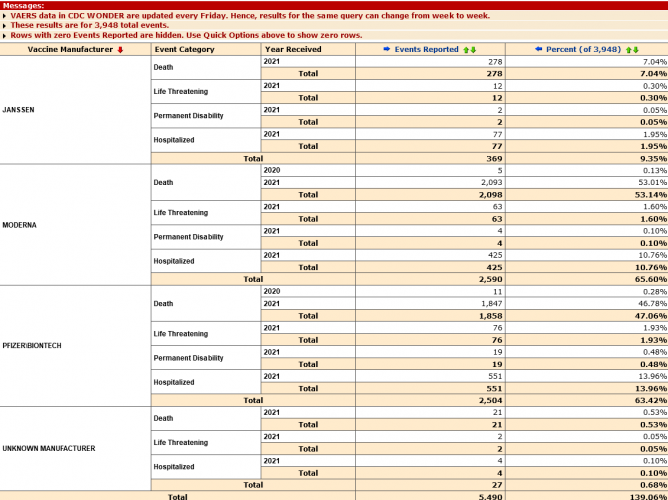Click the blue left arrow before Percent
Screen dimensions: 668x500
538,49
